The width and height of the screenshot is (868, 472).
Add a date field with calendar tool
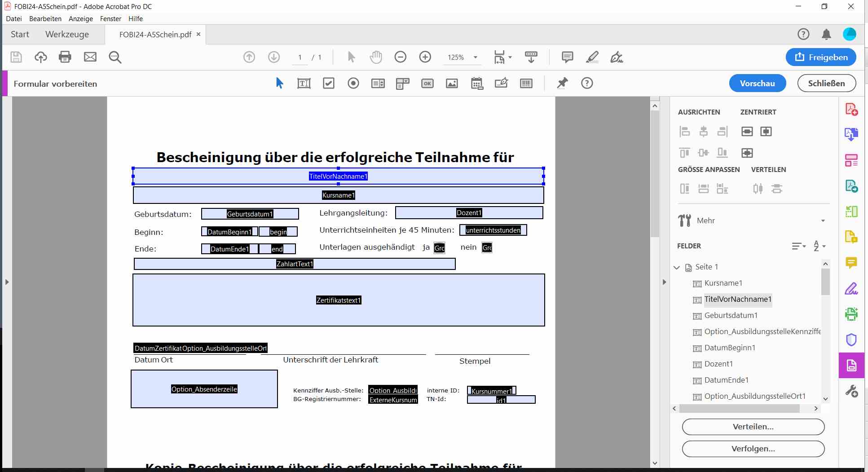(x=476, y=84)
